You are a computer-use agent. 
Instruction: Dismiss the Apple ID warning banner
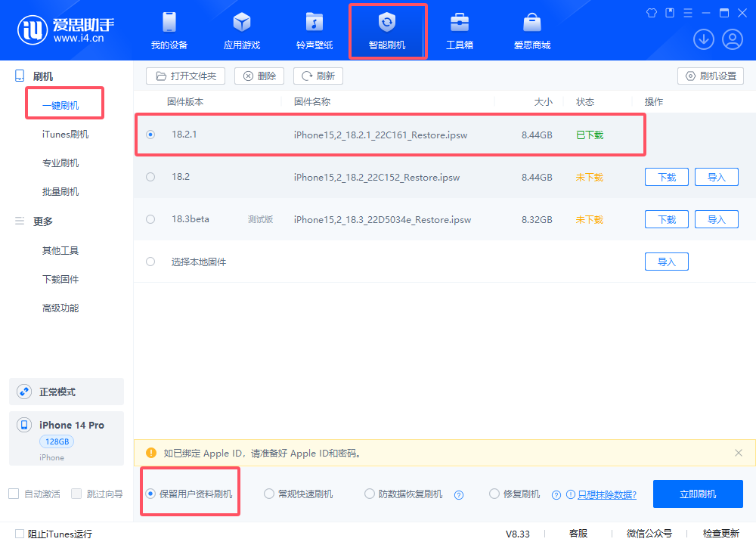[x=739, y=453]
